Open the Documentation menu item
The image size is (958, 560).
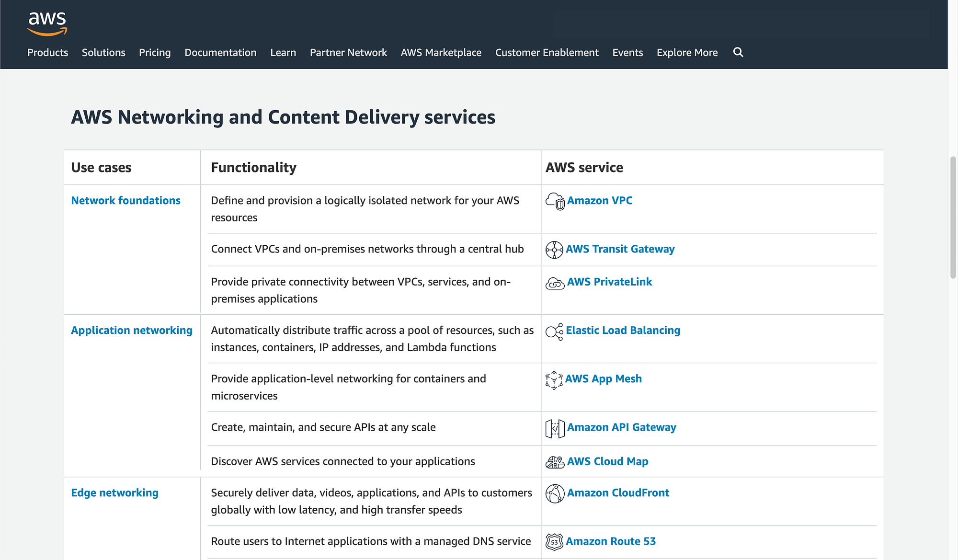(x=220, y=52)
